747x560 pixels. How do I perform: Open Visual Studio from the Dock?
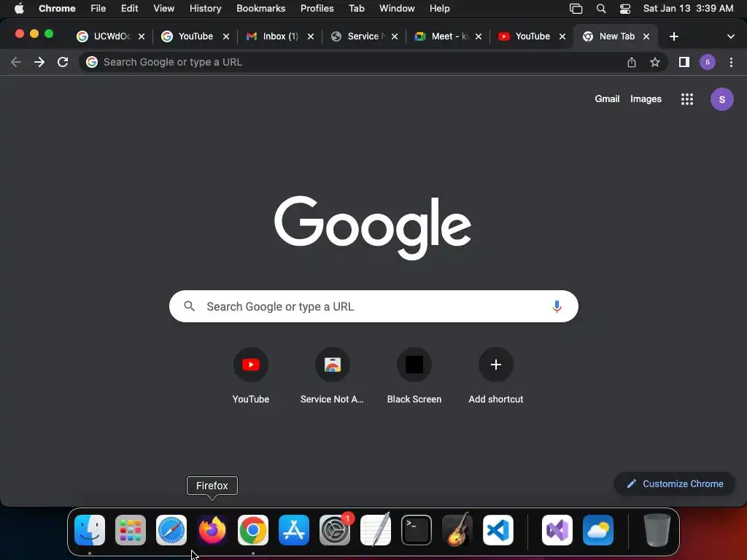click(x=557, y=530)
